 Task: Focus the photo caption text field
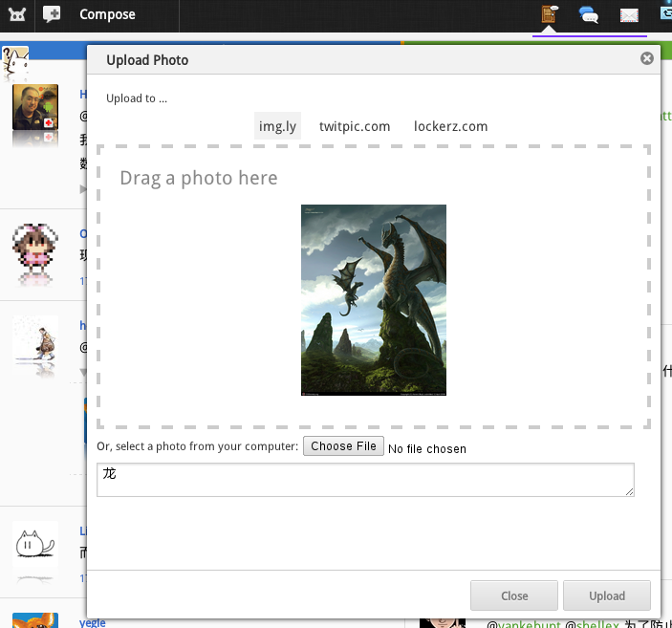click(365, 480)
